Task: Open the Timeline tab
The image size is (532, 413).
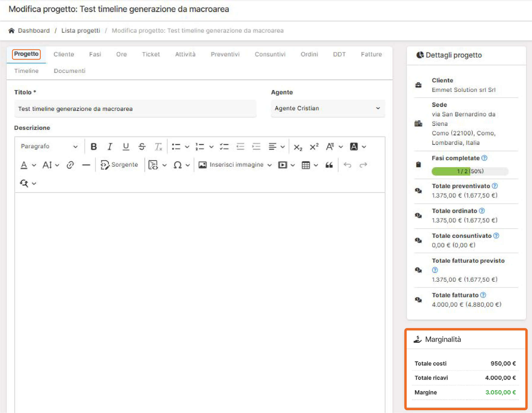Action: [26, 71]
